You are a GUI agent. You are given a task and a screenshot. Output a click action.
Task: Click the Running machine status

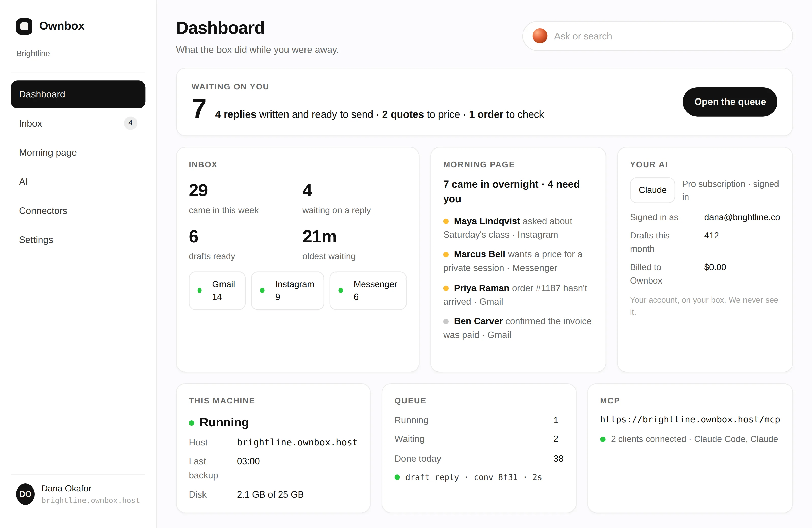click(219, 423)
